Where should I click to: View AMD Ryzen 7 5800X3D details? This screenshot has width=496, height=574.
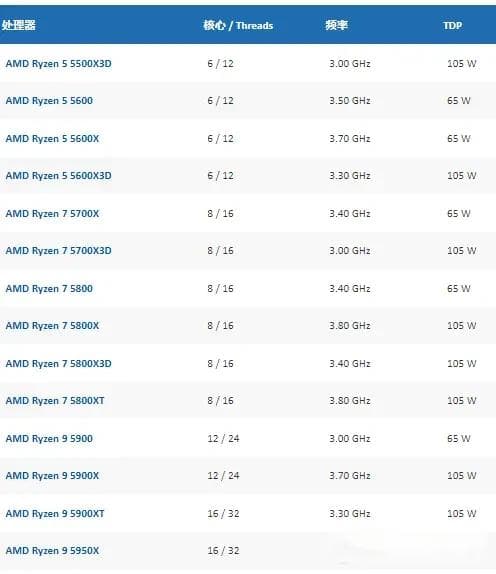coord(59,364)
